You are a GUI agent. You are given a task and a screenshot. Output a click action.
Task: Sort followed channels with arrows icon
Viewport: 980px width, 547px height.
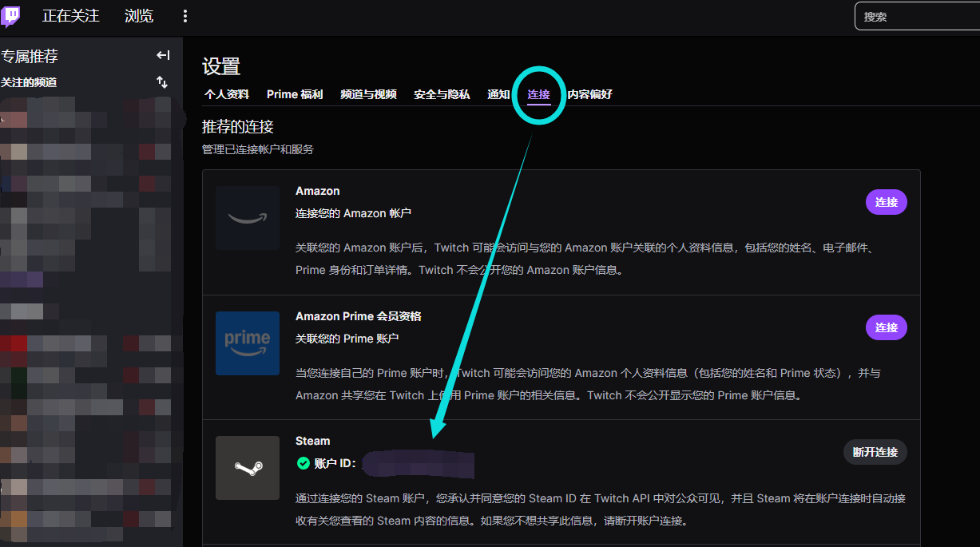162,82
